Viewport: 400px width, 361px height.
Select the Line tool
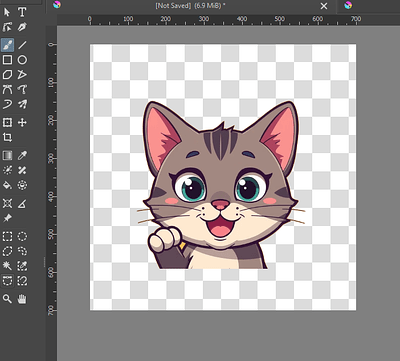(x=22, y=45)
